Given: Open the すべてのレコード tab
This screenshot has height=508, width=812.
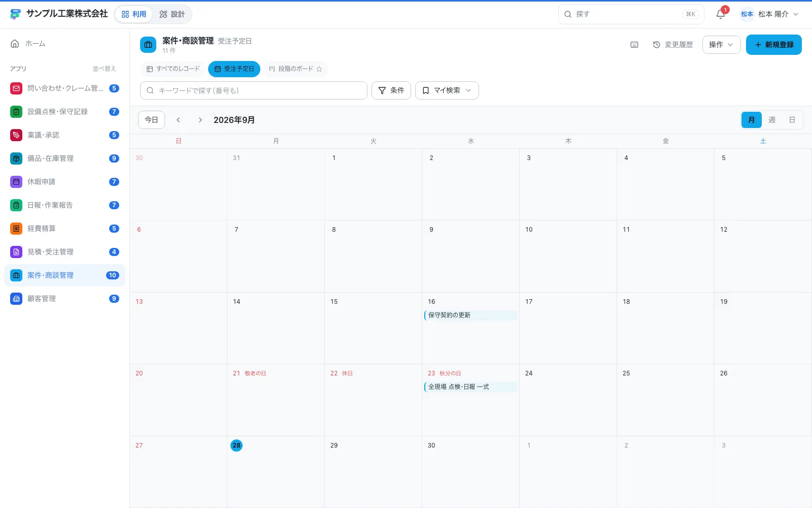Looking at the screenshot, I should tap(173, 69).
